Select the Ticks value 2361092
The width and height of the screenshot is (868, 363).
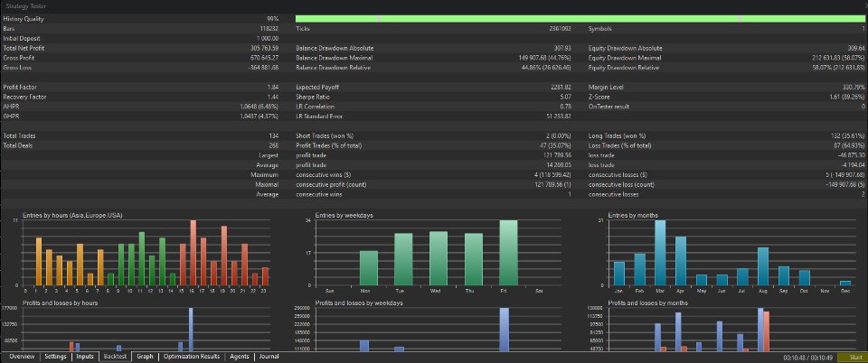coord(561,29)
